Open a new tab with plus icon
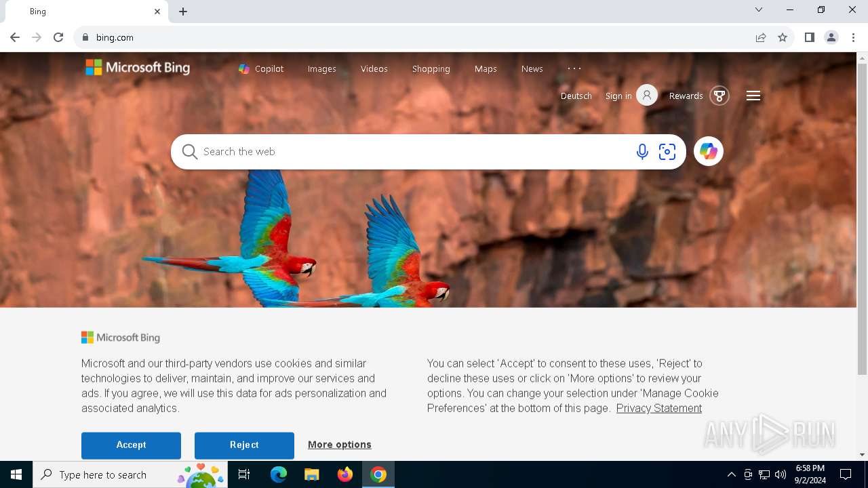 point(183,12)
